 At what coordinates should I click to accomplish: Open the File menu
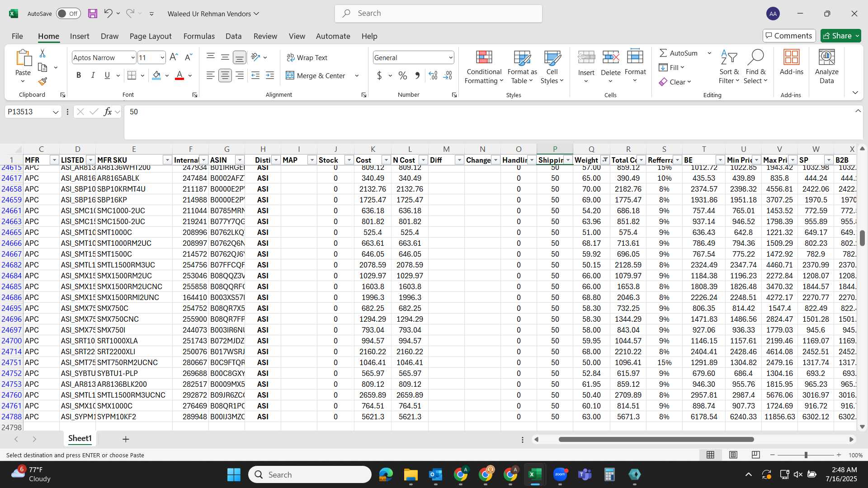click(17, 36)
